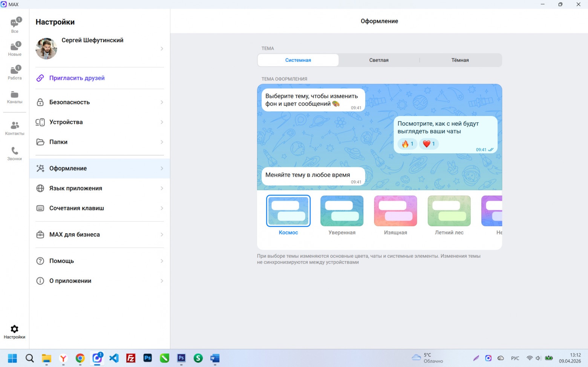Click the globe icon beside Язык приложения

40,188
